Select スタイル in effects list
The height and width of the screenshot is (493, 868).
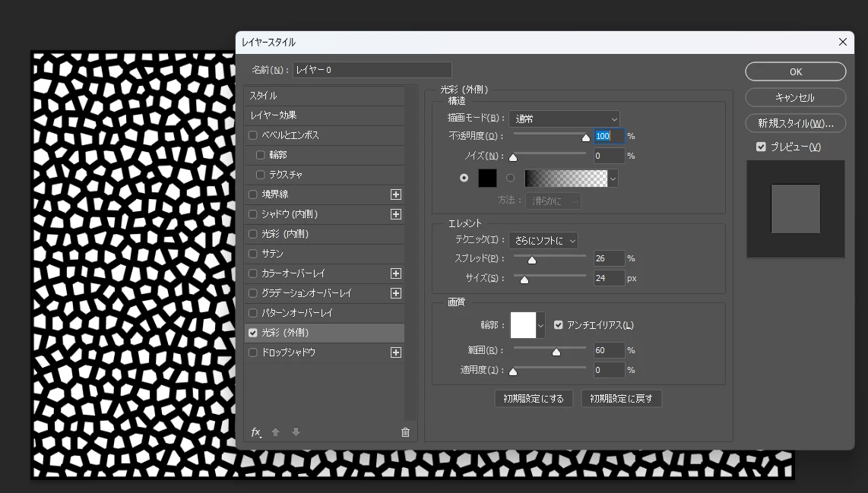coord(325,96)
